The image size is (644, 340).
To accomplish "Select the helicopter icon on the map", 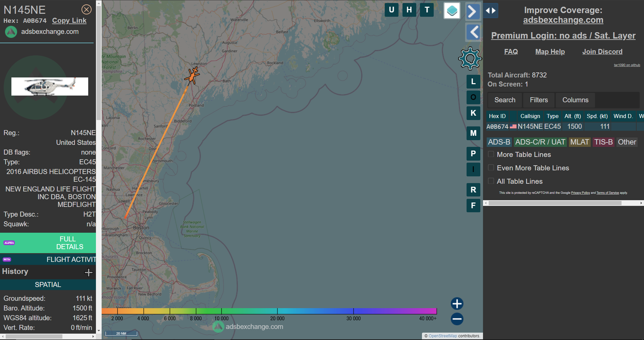I will (x=192, y=76).
